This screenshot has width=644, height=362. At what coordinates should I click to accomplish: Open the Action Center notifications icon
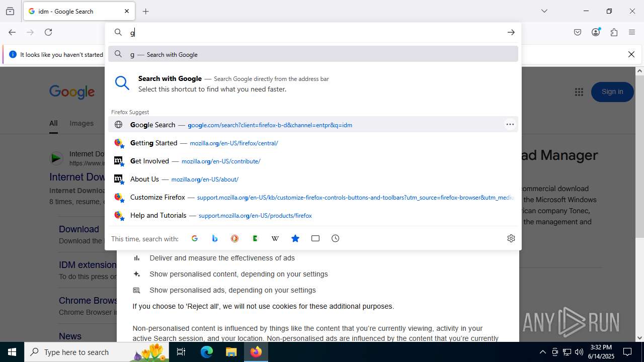627,352
